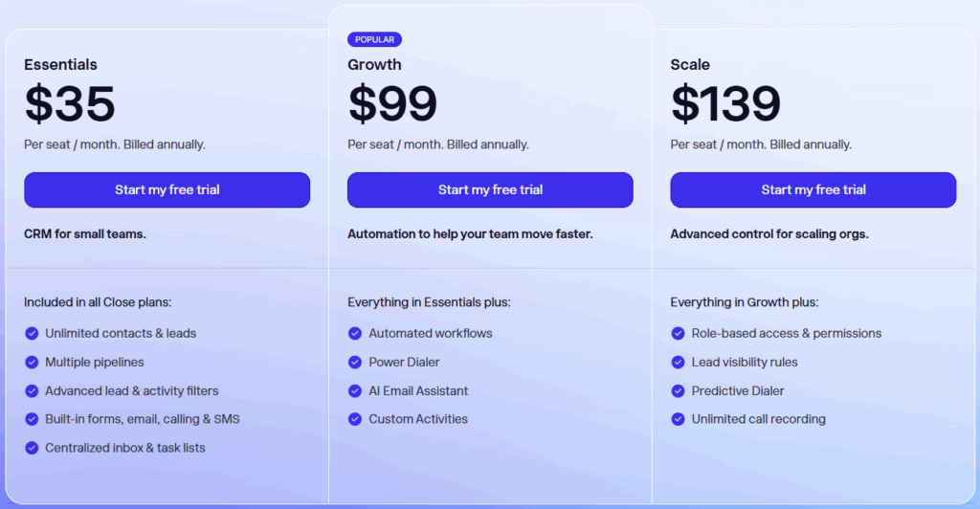Viewport: 980px width, 509px height.
Task: Click Built-in forms, email, calling & SMS
Action: 142,419
